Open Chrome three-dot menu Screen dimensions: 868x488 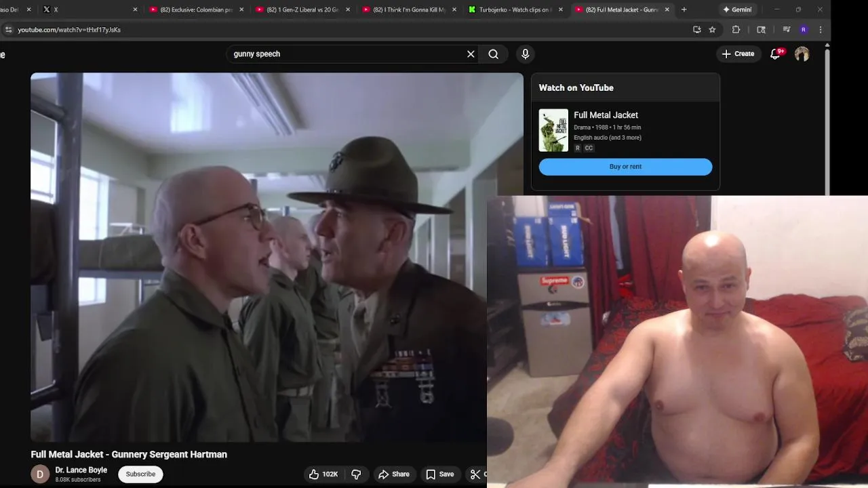[821, 30]
